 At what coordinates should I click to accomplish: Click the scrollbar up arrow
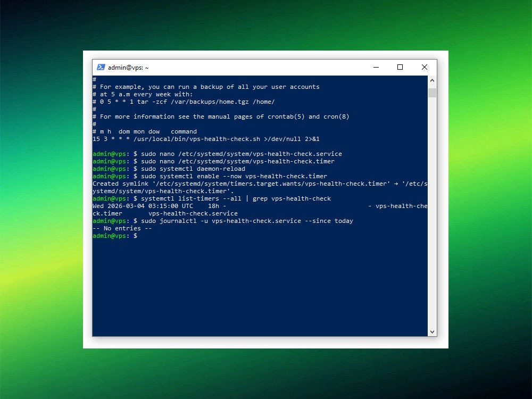coord(431,80)
